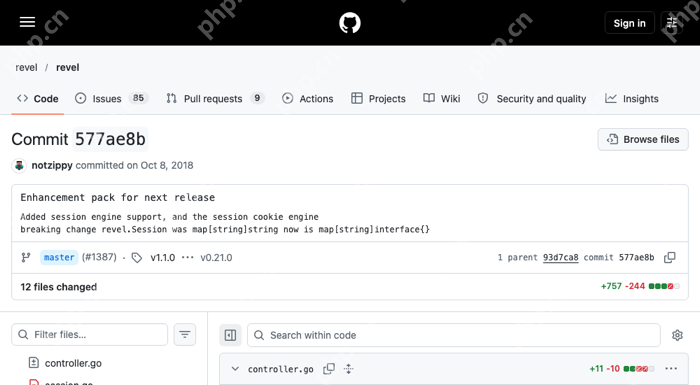Open the Wiki tab
This screenshot has height=385, width=700.
click(x=442, y=99)
